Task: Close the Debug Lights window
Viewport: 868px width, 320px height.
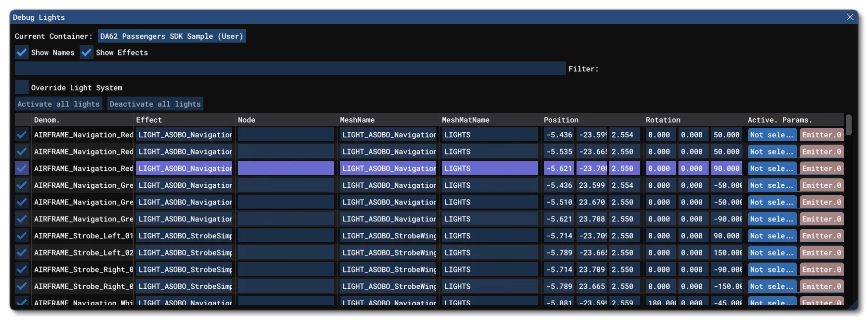Action: click(x=850, y=17)
